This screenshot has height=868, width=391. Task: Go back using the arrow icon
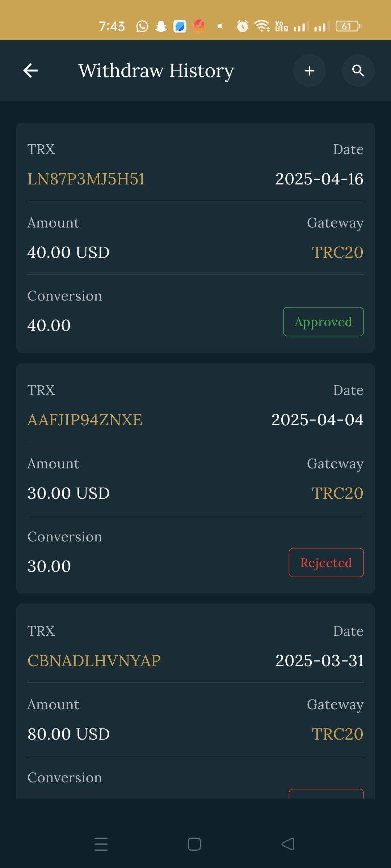point(30,71)
